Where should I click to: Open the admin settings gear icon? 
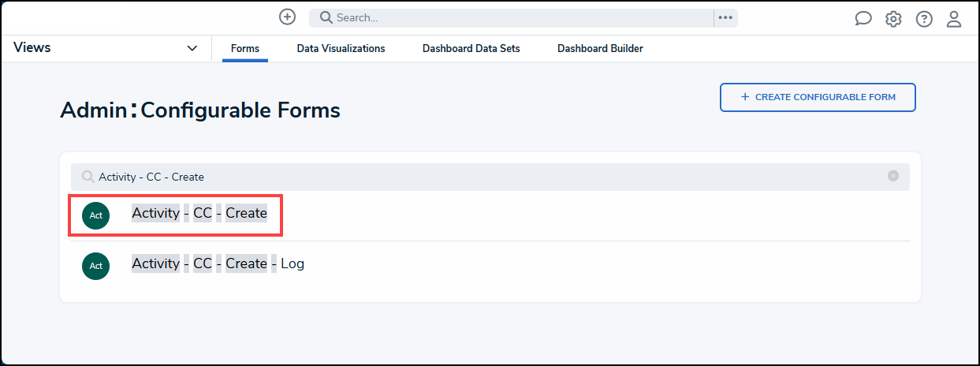tap(893, 19)
